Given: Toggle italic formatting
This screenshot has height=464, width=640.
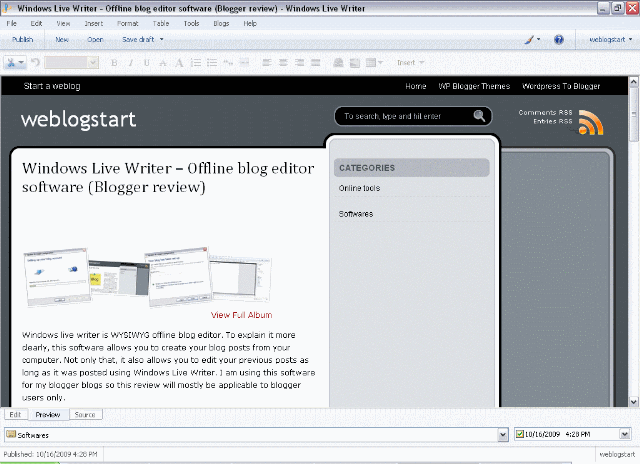Looking at the screenshot, I should point(131,63).
